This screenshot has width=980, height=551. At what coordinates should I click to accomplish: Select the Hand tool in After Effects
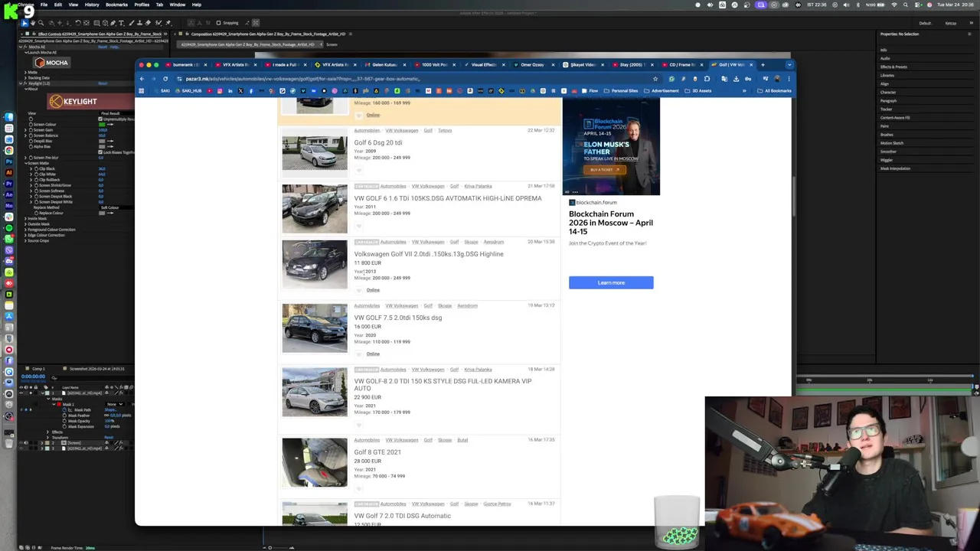[x=33, y=23]
